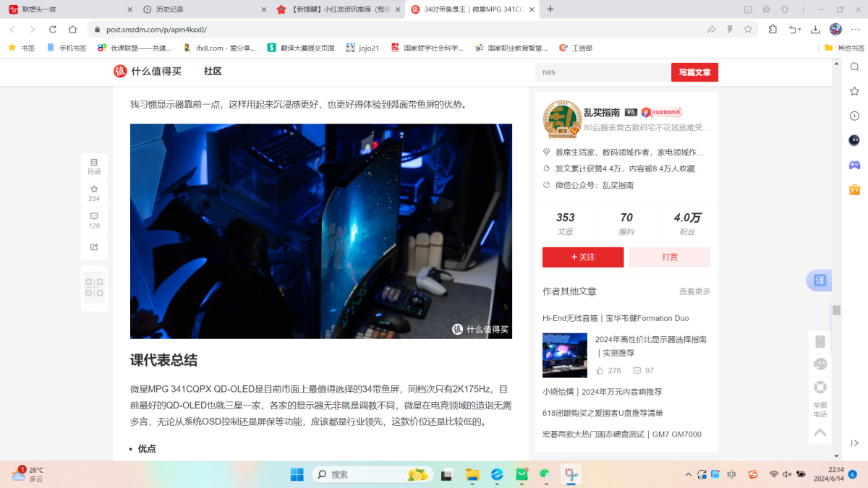Open the 查看更多 link for author articles
Image resolution: width=868 pixels, height=488 pixels.
tap(694, 291)
